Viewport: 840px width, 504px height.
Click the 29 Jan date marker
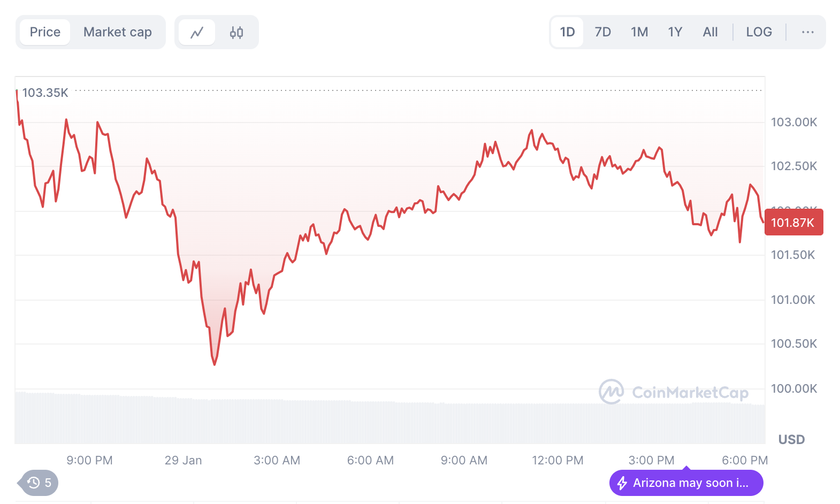click(x=183, y=460)
